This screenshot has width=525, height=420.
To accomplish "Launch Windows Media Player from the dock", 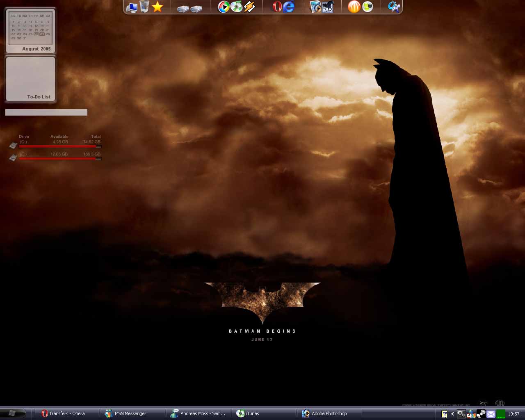I will [x=224, y=7].
